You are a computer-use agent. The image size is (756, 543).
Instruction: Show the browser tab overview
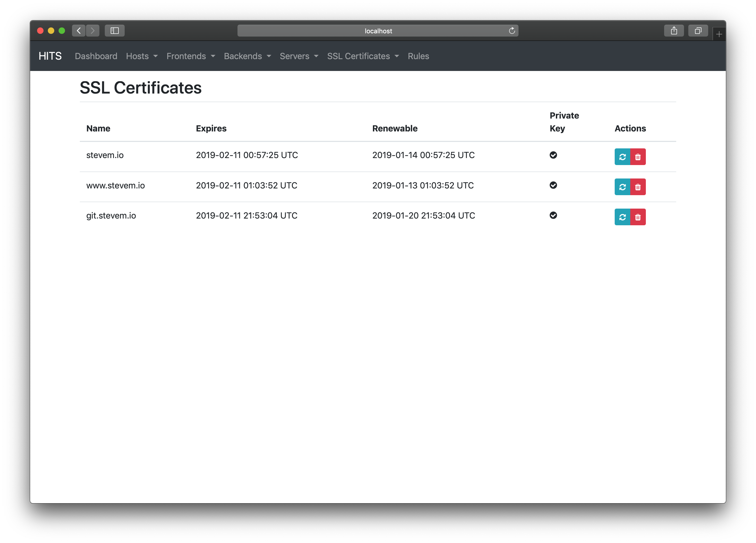pyautogui.click(x=698, y=31)
